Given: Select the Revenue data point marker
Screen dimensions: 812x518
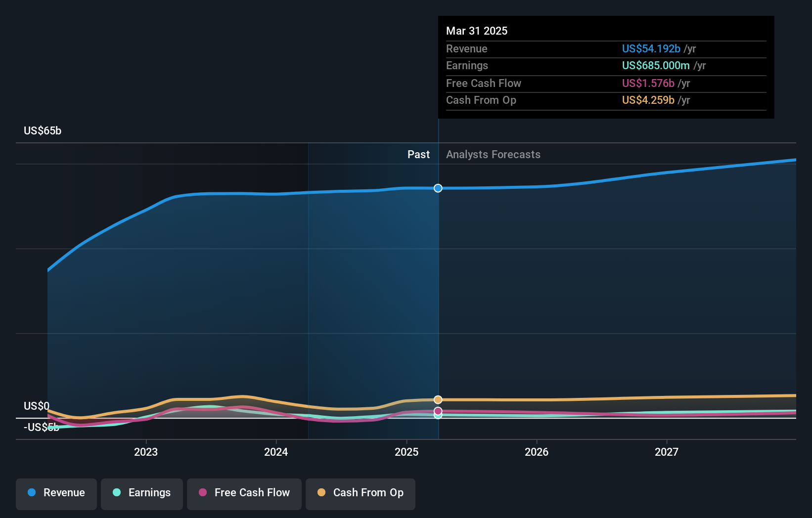Looking at the screenshot, I should click(438, 188).
